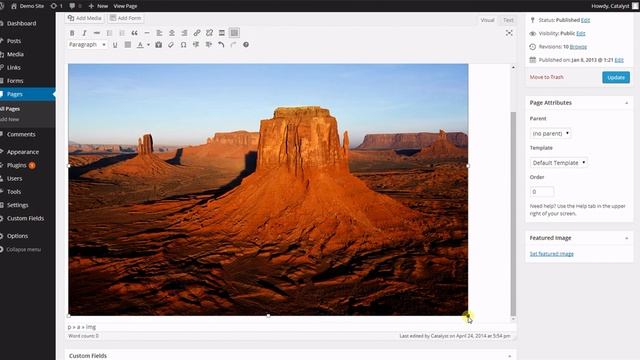The height and width of the screenshot is (360, 640).
Task: Insert a horizontal line
Action: (x=147, y=33)
